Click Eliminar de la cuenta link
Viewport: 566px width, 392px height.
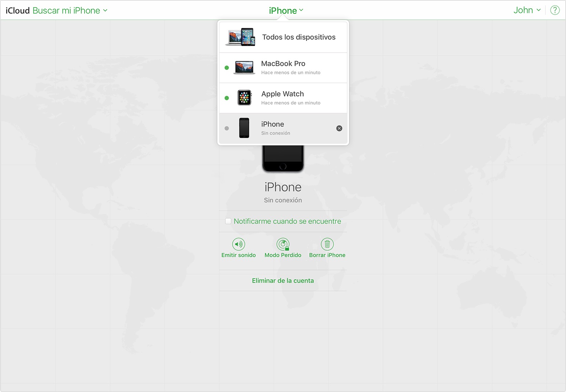coord(283,281)
